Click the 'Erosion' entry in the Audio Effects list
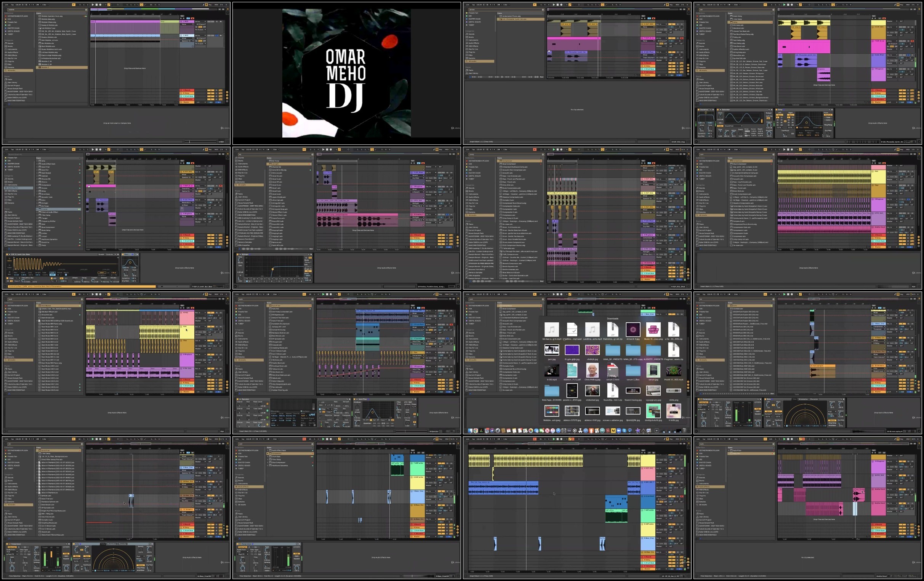 click(59, 210)
